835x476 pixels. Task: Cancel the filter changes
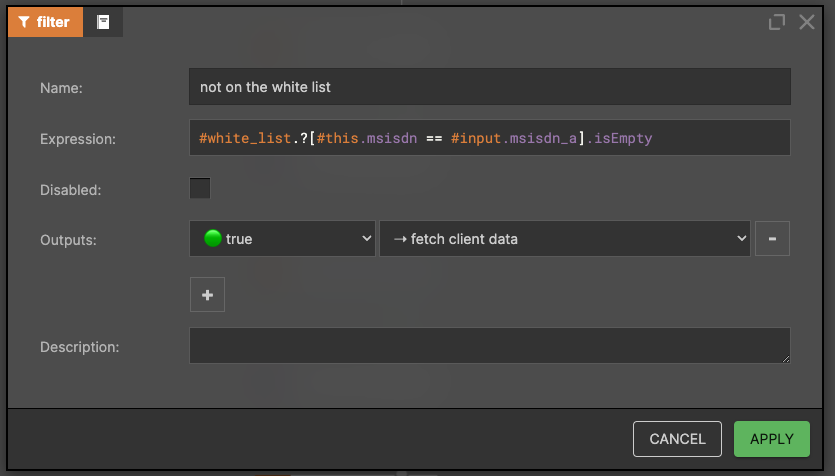pyautogui.click(x=677, y=439)
